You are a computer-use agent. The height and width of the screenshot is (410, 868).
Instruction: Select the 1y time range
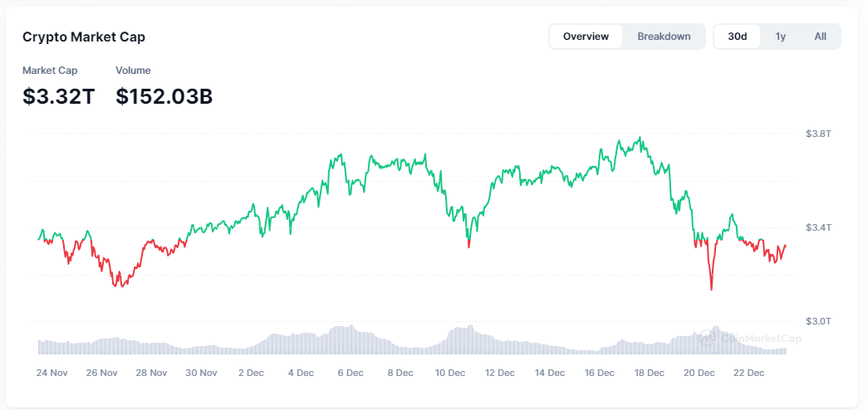click(x=780, y=37)
